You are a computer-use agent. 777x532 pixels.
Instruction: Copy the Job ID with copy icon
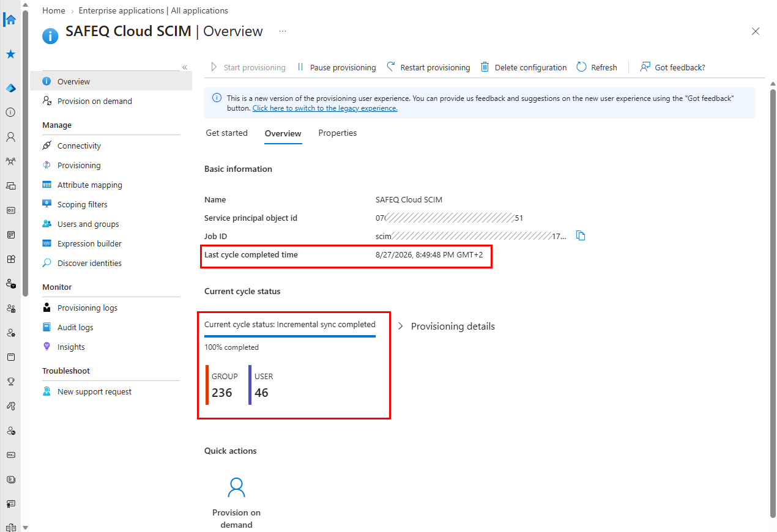tap(581, 236)
